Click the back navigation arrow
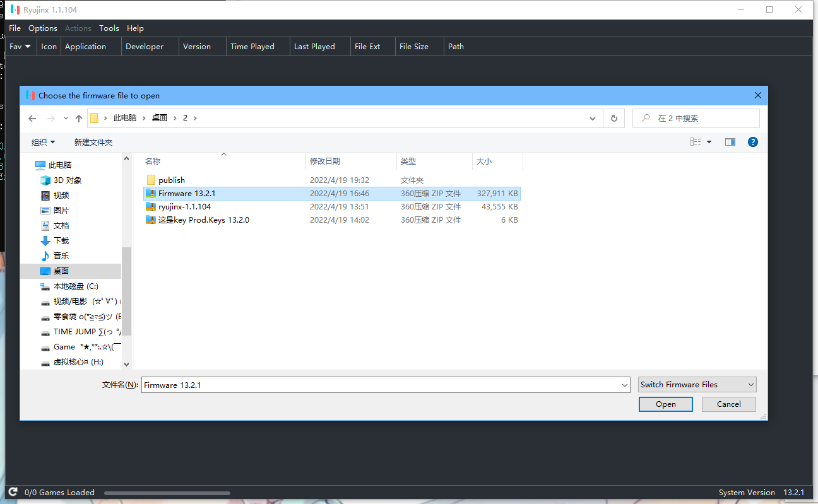818x504 pixels. tap(33, 119)
